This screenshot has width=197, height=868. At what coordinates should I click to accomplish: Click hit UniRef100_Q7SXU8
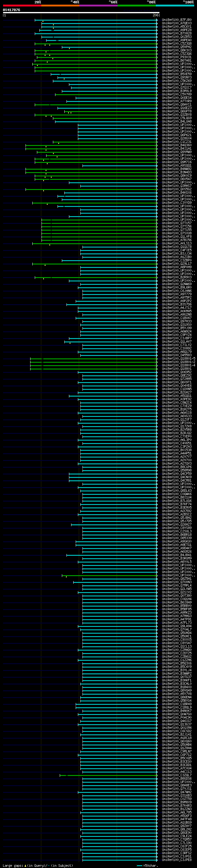pos(177,233)
